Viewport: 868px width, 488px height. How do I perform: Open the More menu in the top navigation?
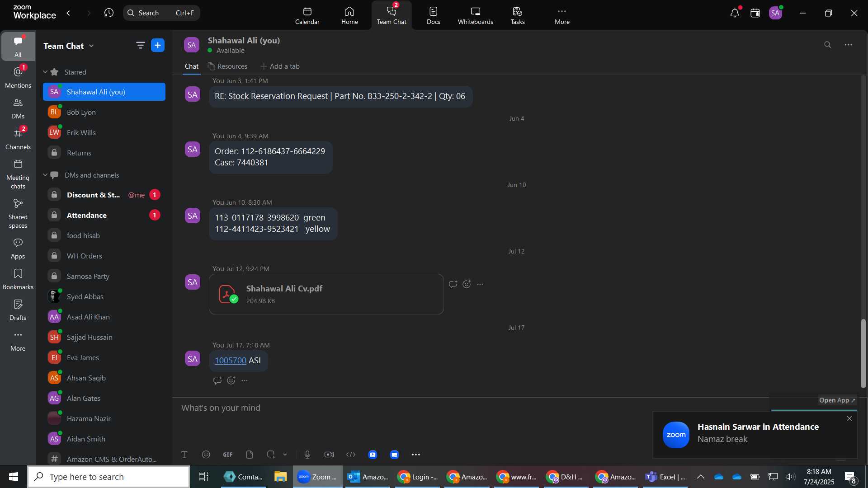coord(562,16)
